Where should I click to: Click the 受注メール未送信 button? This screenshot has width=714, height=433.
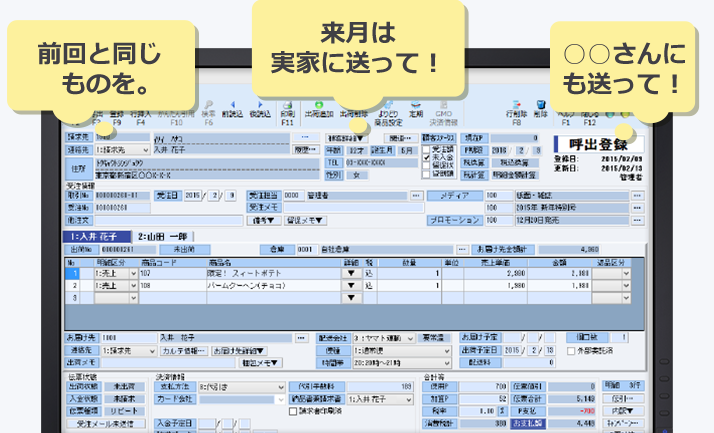(106, 423)
